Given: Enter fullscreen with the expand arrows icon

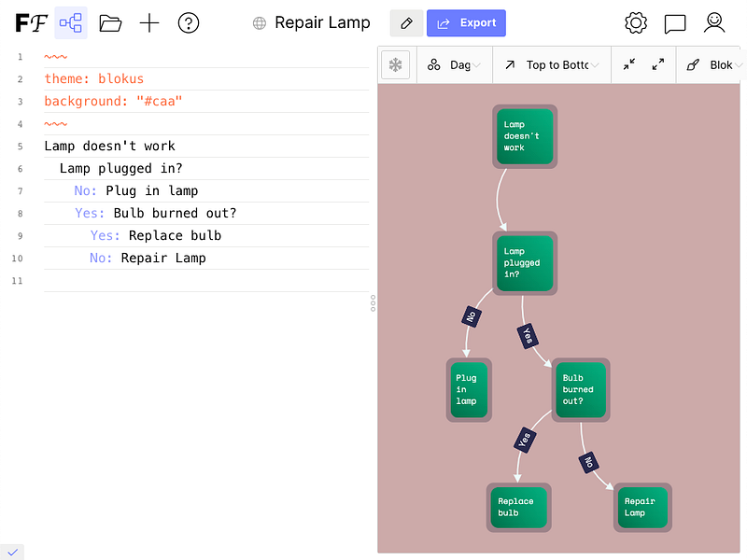Looking at the screenshot, I should click(x=657, y=64).
